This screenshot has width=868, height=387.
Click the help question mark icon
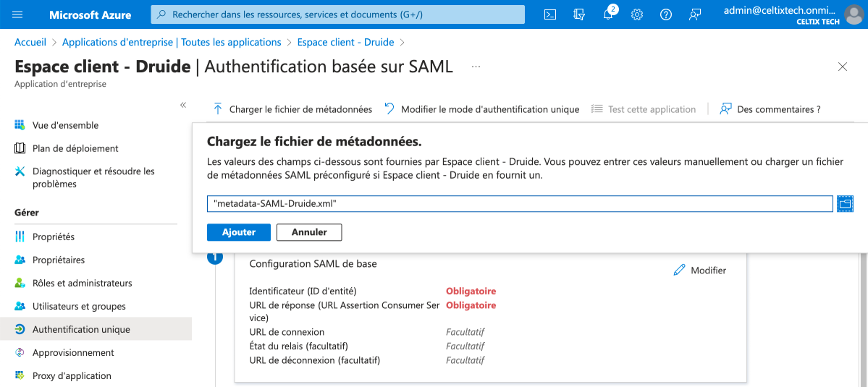pyautogui.click(x=666, y=14)
